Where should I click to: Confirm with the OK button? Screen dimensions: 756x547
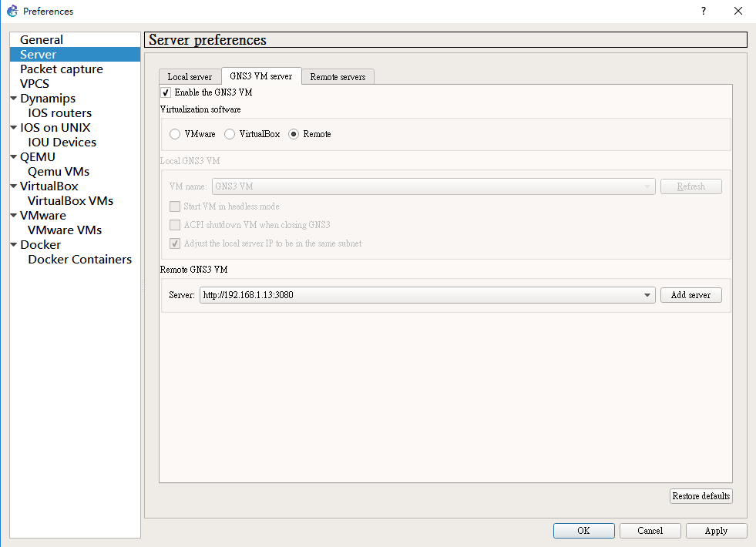(x=584, y=531)
